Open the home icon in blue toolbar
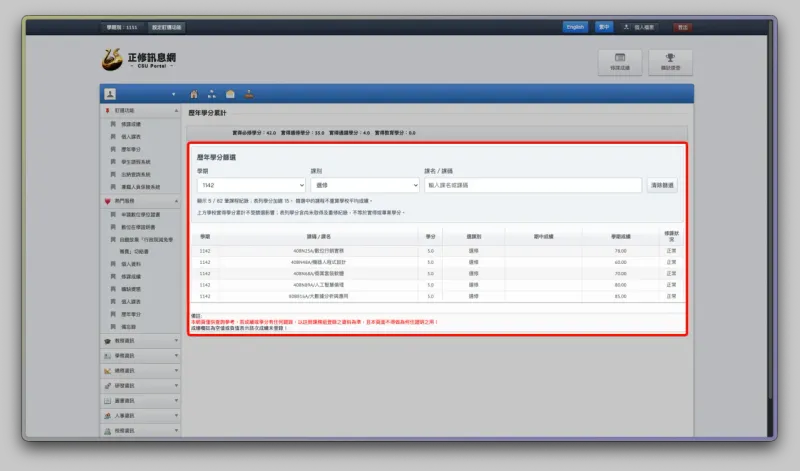This screenshot has height=471, width=800. coord(194,94)
